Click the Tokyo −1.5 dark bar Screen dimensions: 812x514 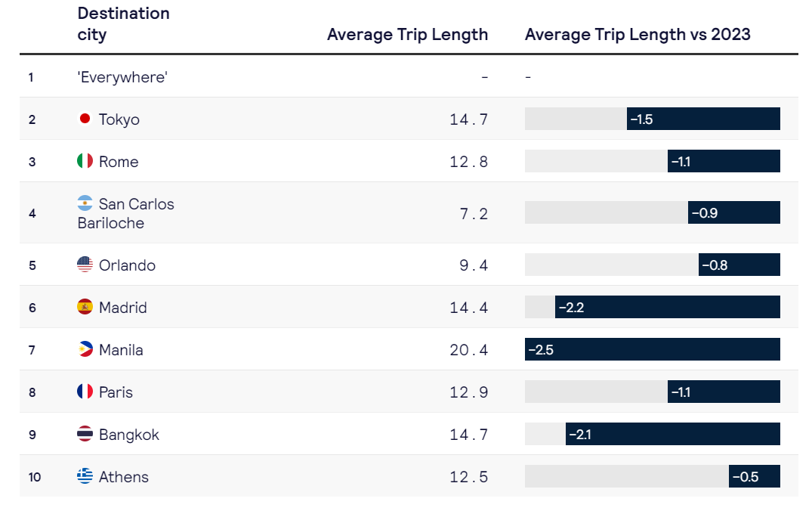pos(703,119)
